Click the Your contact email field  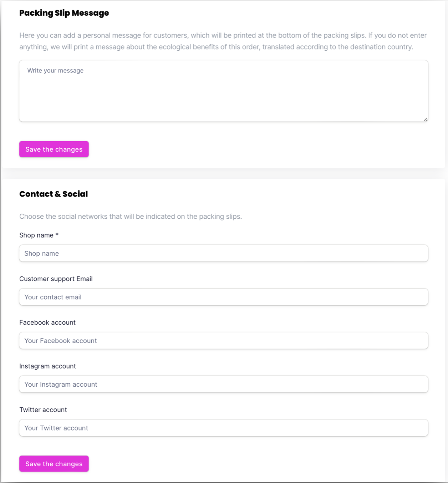pyautogui.click(x=223, y=297)
